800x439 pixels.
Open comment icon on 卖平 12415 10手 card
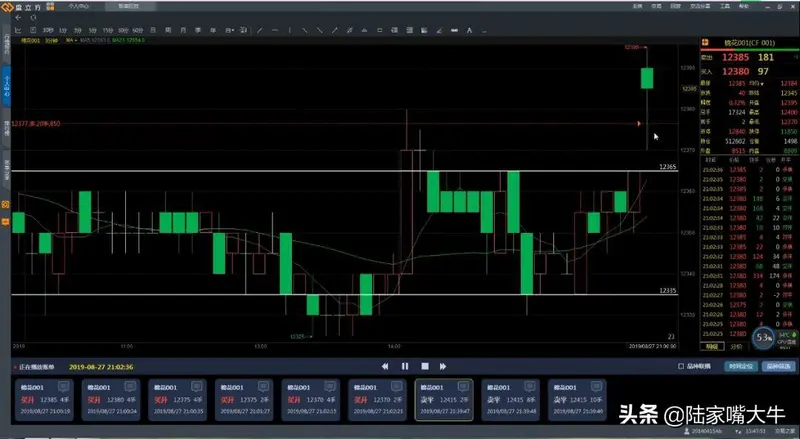click(596, 386)
